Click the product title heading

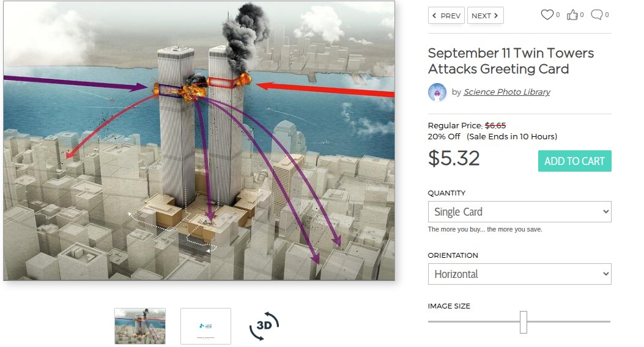coord(511,60)
